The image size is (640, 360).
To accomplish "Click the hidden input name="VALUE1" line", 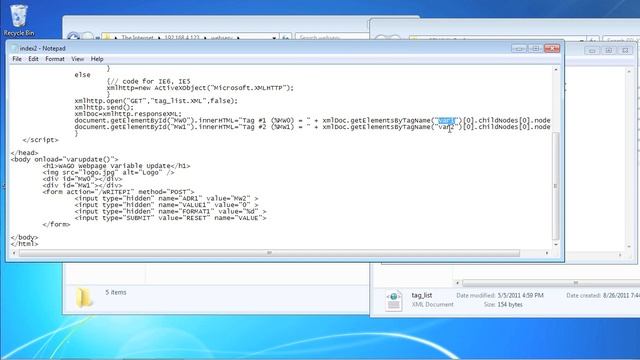I will point(167,205).
